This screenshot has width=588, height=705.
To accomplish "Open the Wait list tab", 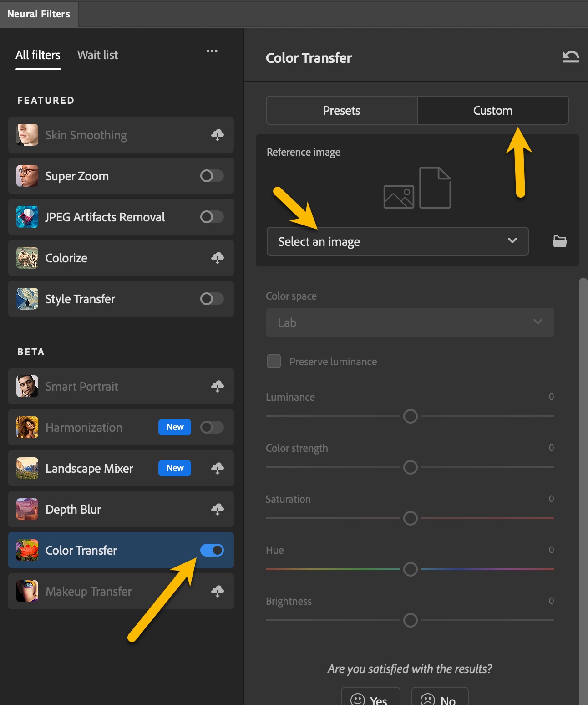I will (x=97, y=55).
